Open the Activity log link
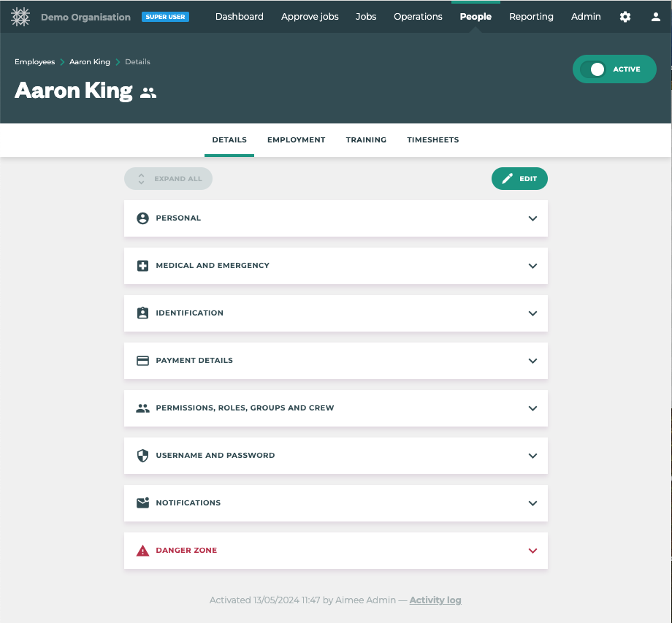This screenshot has height=623, width=672. click(x=435, y=600)
